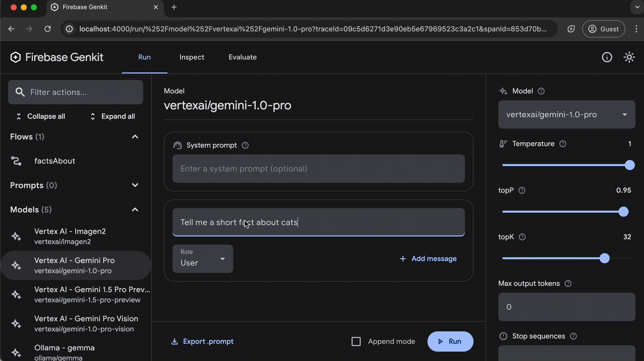Click the Export .prompt button

(x=202, y=341)
